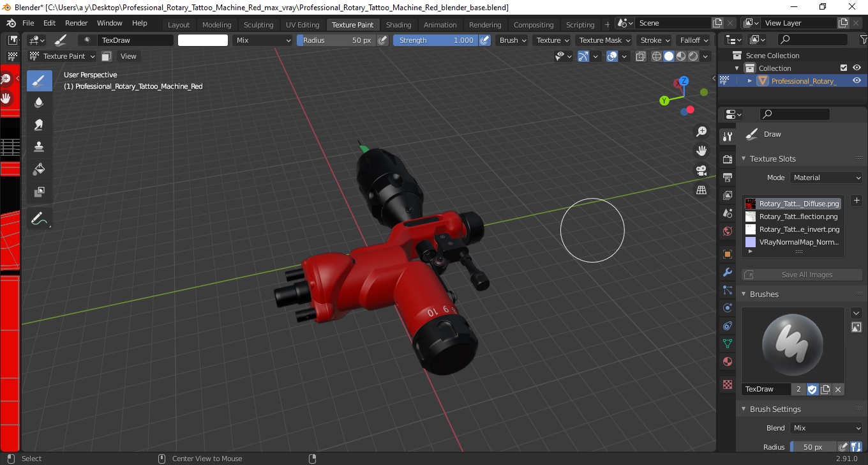Open Object properties tab
This screenshot has height=465, width=868.
coord(727,254)
